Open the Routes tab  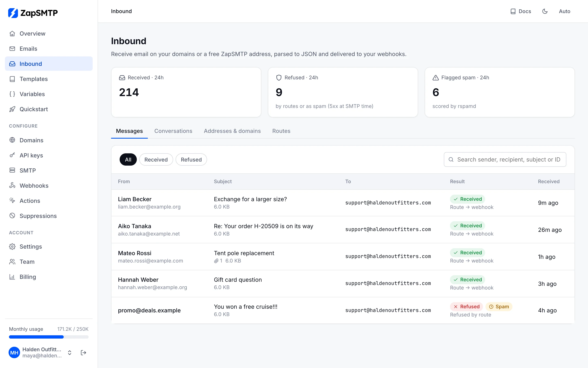(281, 131)
